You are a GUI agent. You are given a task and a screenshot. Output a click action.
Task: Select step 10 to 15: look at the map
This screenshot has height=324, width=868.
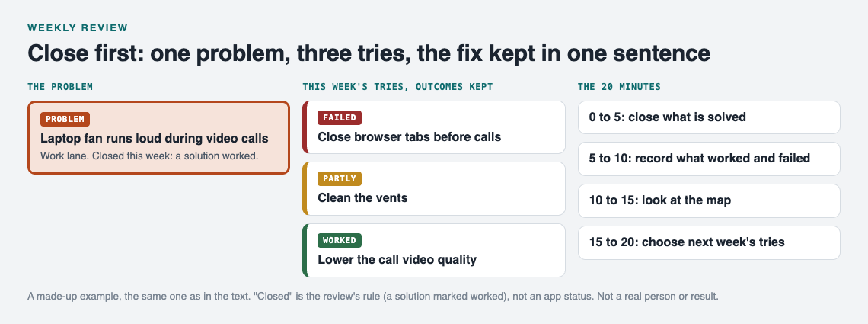click(x=709, y=200)
